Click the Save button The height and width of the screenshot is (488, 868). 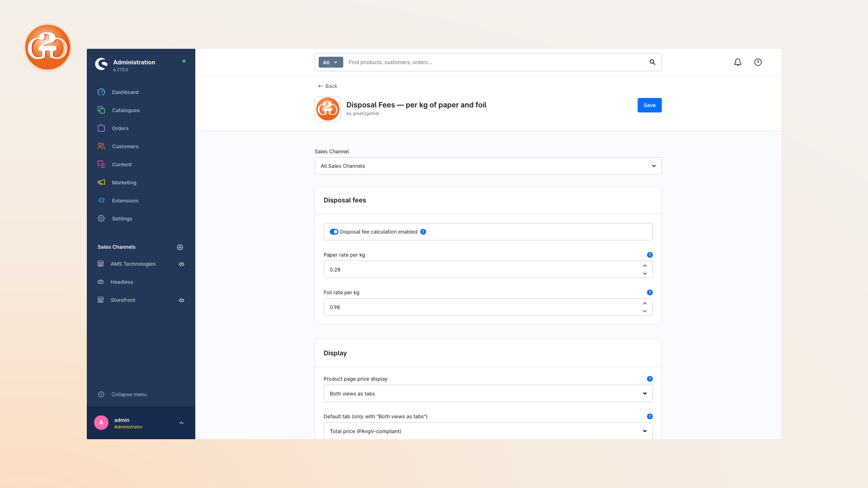pyautogui.click(x=649, y=105)
